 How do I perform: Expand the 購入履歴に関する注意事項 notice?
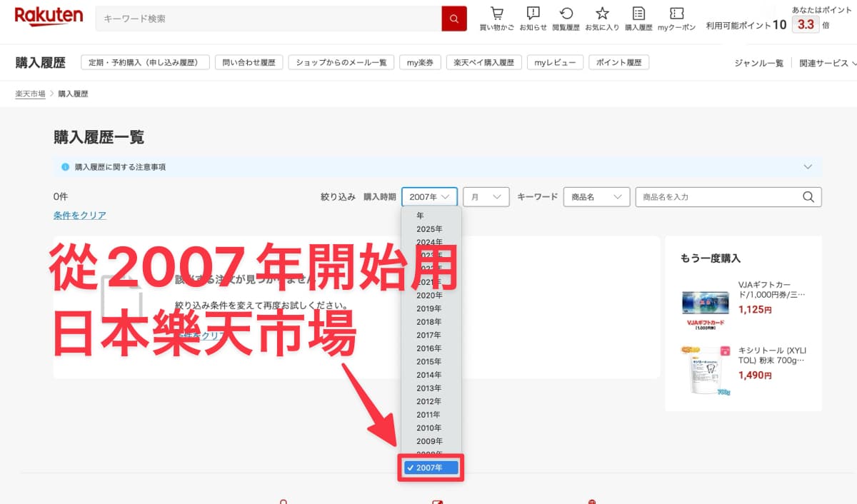tap(808, 167)
